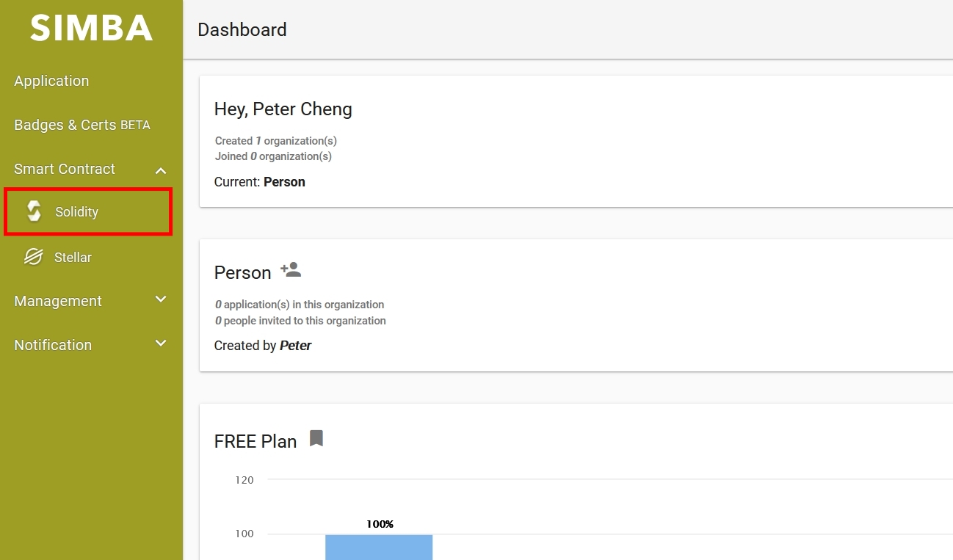
Task: Click the 120 axis value
Action: [244, 480]
